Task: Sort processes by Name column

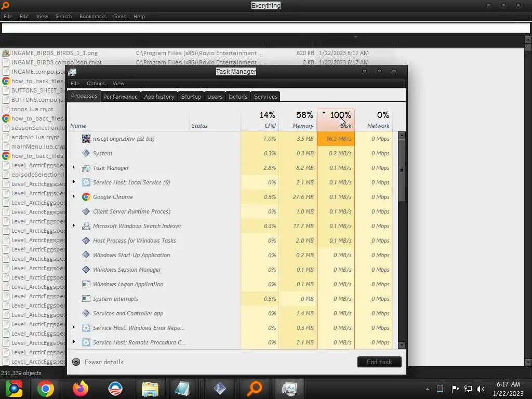Action: pyautogui.click(x=129, y=120)
